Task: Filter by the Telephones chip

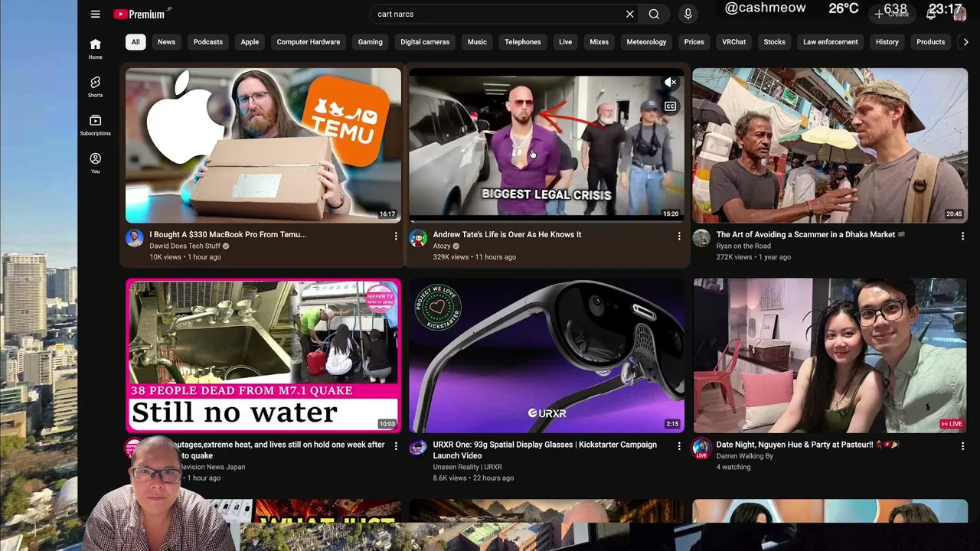Action: 523,42
